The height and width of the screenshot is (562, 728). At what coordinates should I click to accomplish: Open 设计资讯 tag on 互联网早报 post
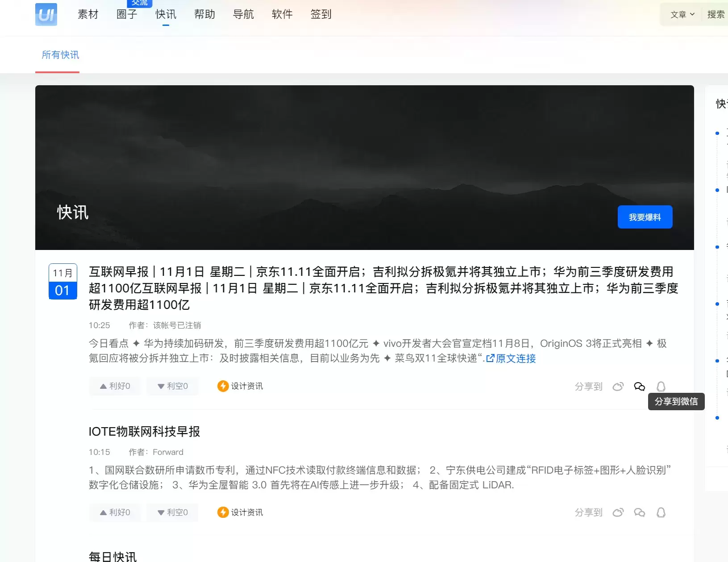[x=247, y=386]
